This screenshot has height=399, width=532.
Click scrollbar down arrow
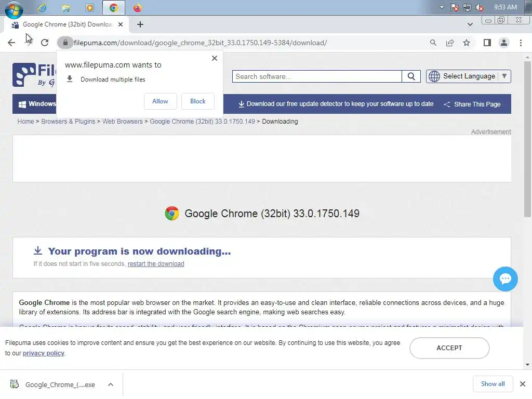(527, 365)
